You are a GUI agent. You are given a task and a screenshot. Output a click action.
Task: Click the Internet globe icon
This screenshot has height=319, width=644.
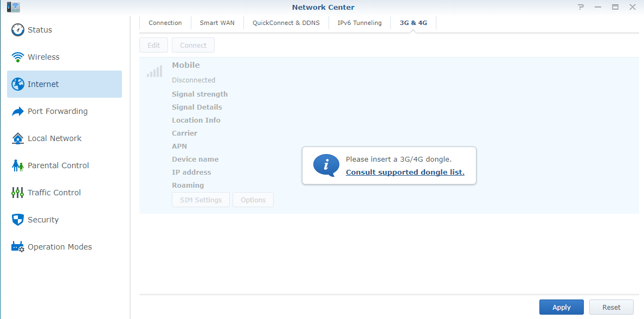point(18,84)
